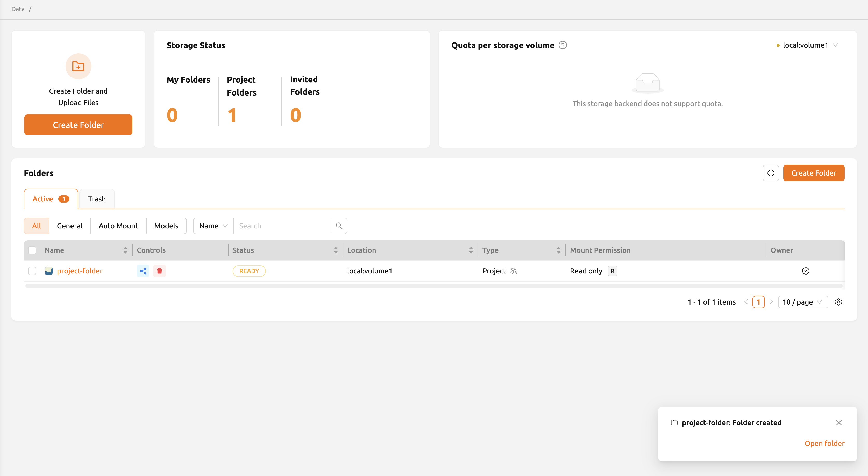The height and width of the screenshot is (476, 868).
Task: Click the table horizontal scrollbar
Action: [x=434, y=286]
